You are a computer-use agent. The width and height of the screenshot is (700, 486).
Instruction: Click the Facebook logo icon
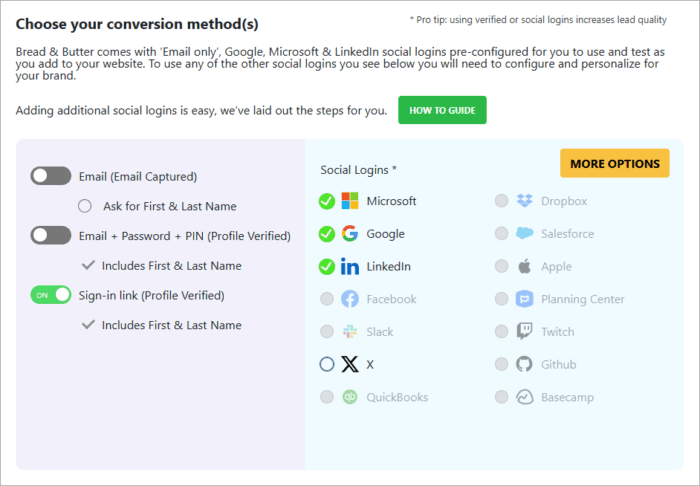(x=350, y=299)
